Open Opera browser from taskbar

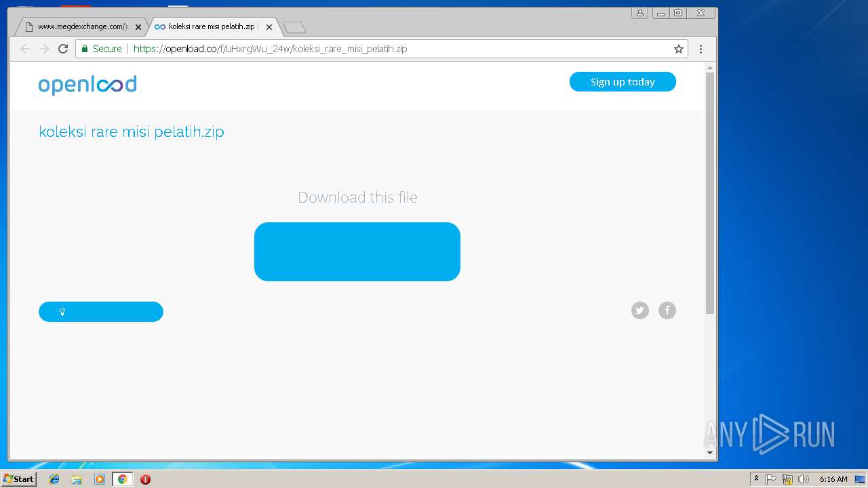click(x=145, y=479)
